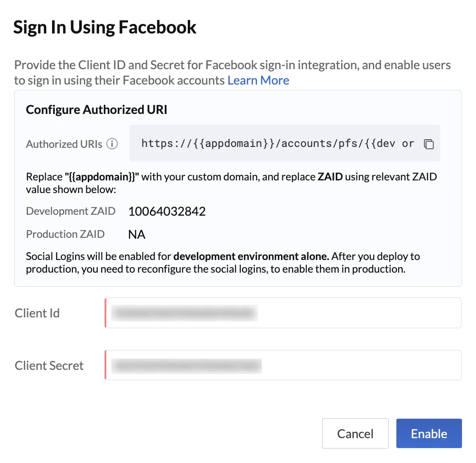The width and height of the screenshot is (476, 463).
Task: Click the Production ZAID value NA
Action: click(x=137, y=234)
